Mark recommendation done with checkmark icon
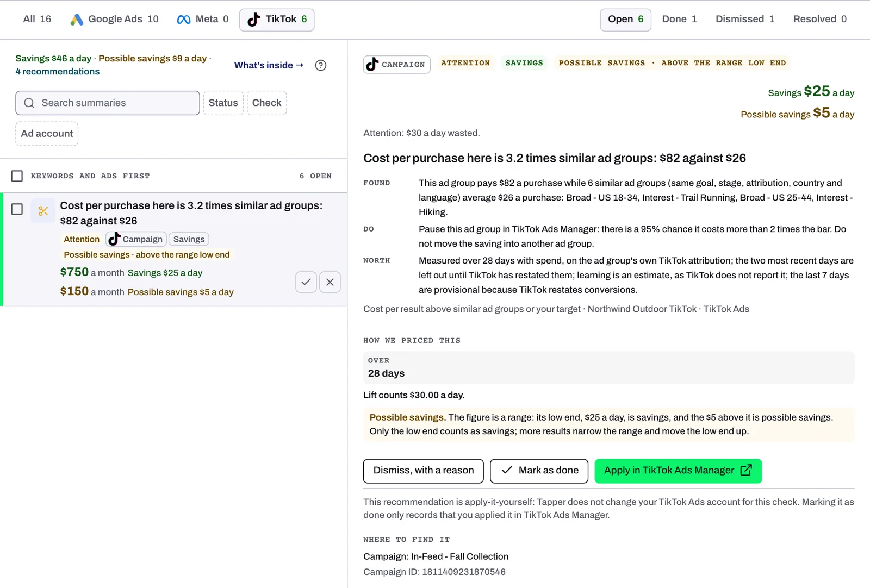 [306, 282]
